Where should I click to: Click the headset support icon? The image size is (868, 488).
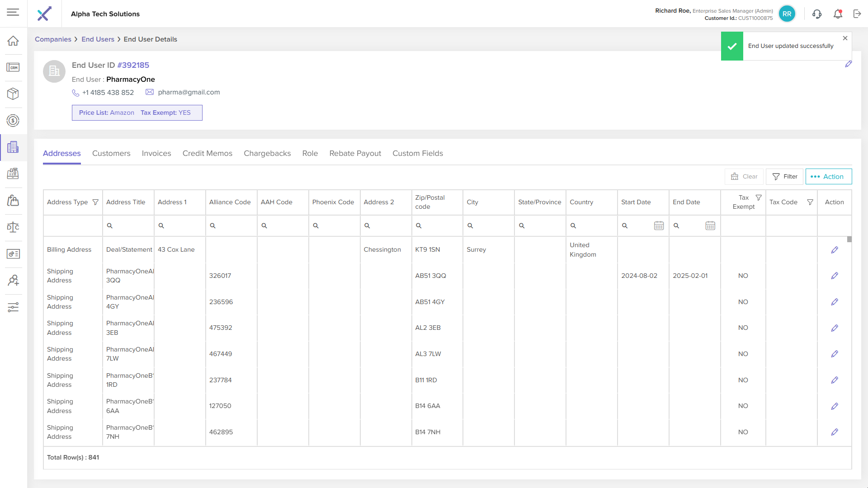pyautogui.click(x=817, y=14)
